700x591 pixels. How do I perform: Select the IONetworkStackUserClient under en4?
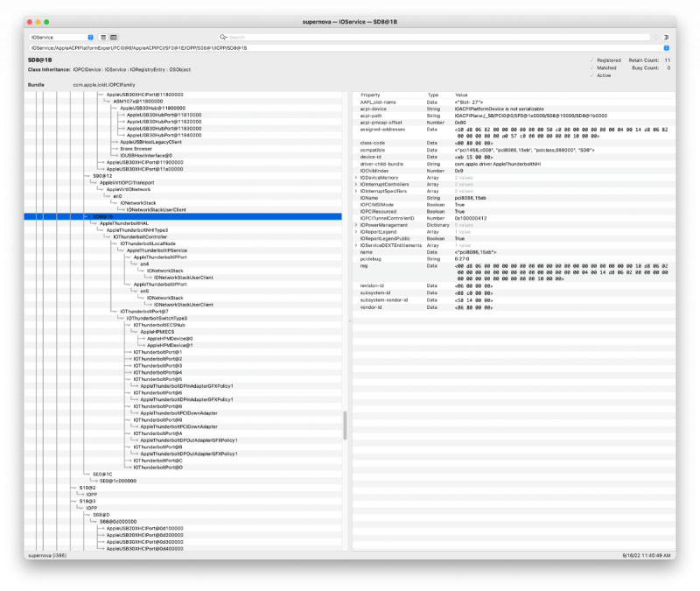(x=184, y=278)
